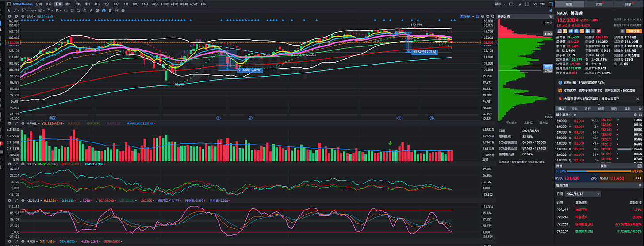Click the magnifier zoom tool

(78, 11)
